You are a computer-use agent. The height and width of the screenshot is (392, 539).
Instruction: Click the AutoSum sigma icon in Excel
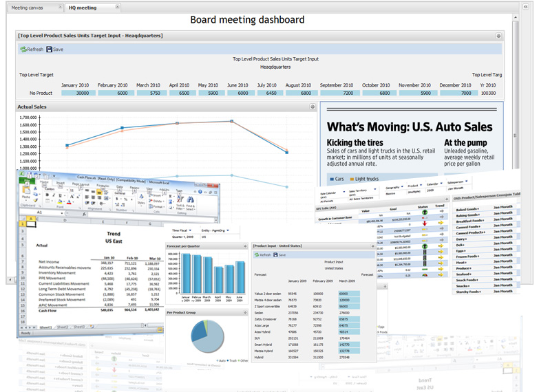[171, 196]
